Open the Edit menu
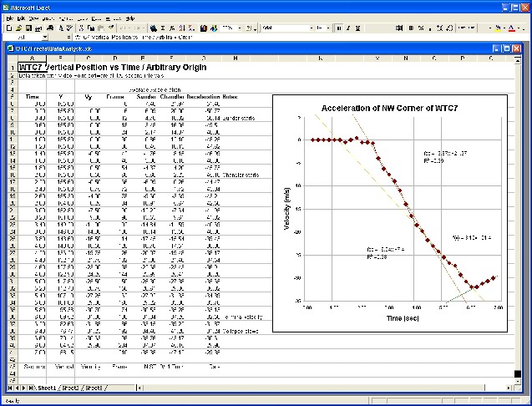Screen dimensions: 532x406 click(21, 18)
